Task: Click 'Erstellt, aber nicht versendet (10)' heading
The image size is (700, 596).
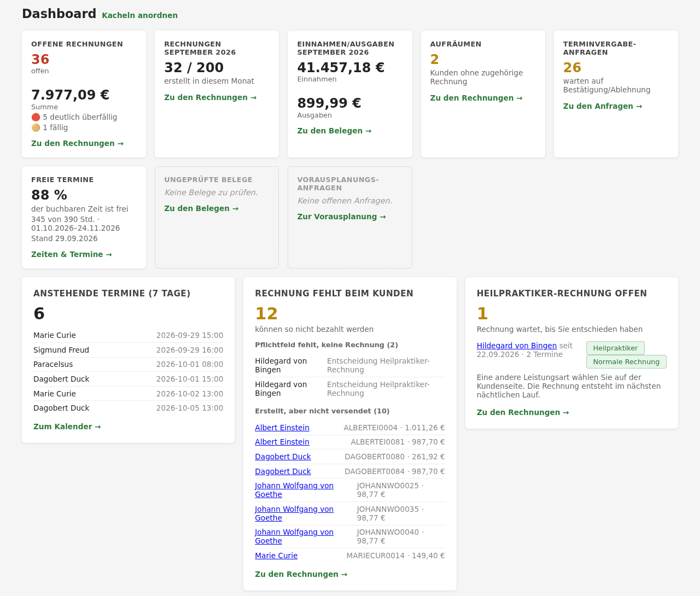Action: click(322, 411)
